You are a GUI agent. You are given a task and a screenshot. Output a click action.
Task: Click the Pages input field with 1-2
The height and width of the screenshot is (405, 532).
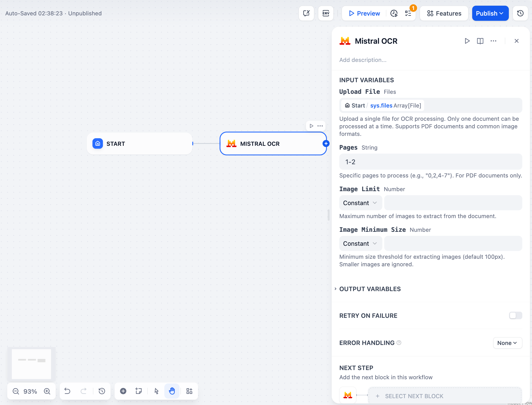tap(431, 162)
